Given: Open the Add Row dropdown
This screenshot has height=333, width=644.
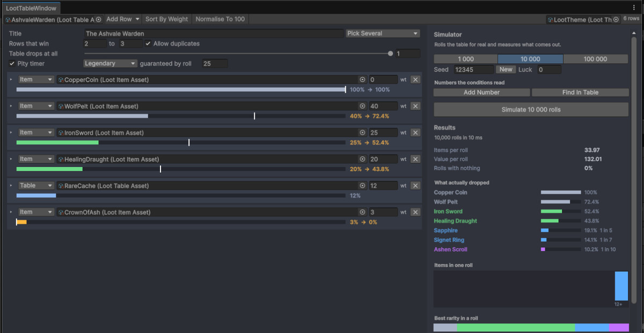Looking at the screenshot, I should pyautogui.click(x=123, y=19).
